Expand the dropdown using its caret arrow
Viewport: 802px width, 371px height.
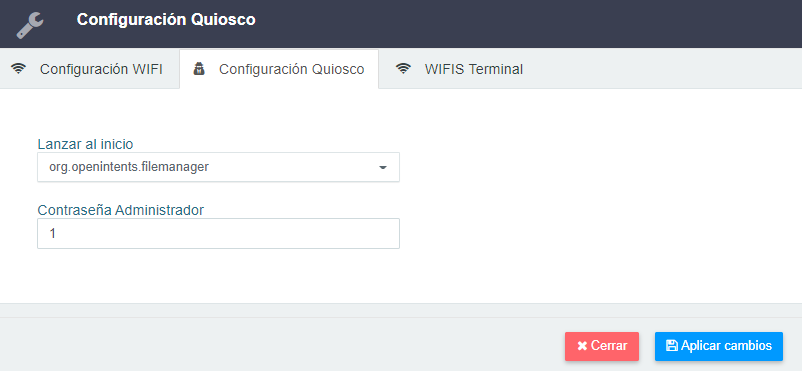coord(382,167)
